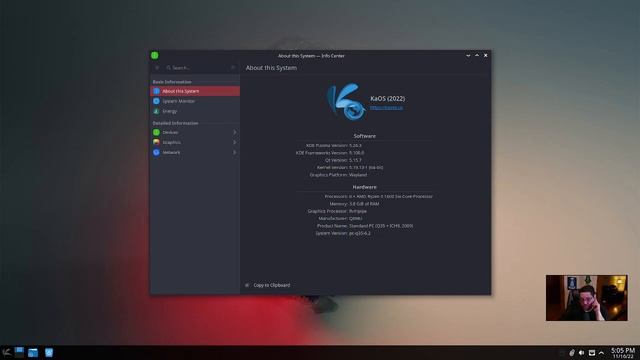
Task: Open the file manager from the taskbar
Action: (x=33, y=353)
